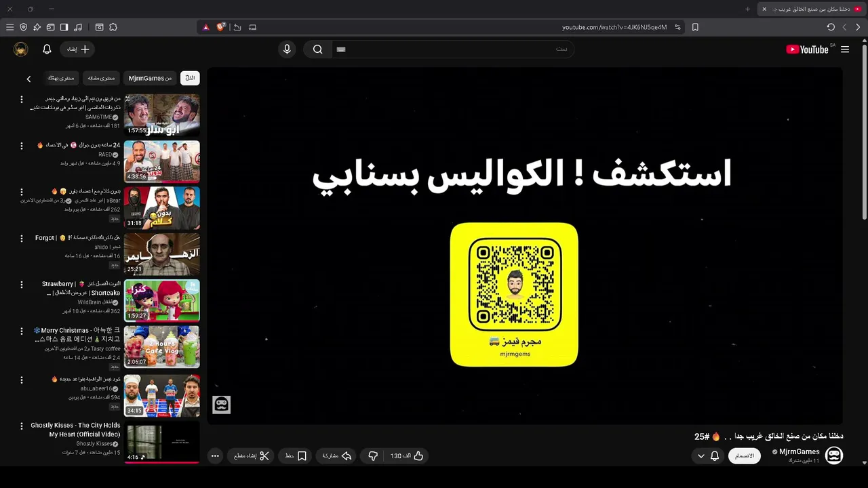Open options menu for the SAM6TIME video

click(21, 100)
